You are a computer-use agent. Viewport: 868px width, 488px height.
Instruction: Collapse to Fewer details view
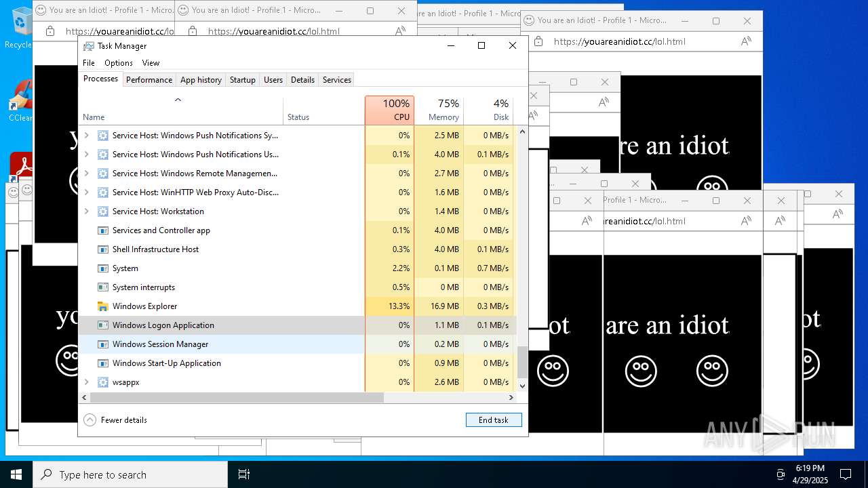115,420
